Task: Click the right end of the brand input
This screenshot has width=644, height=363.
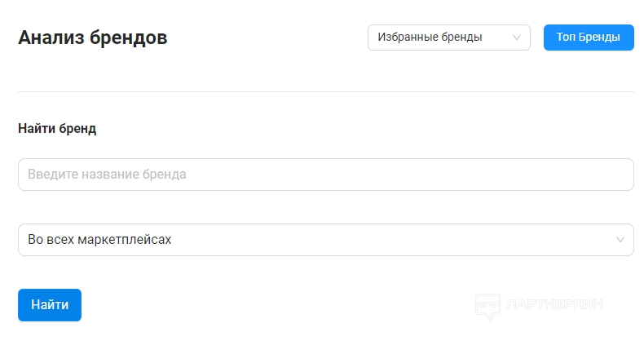Action: click(x=615, y=175)
